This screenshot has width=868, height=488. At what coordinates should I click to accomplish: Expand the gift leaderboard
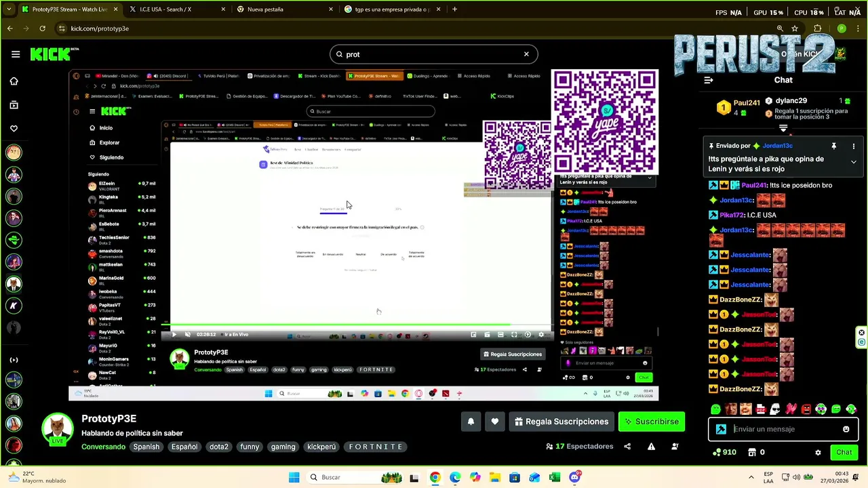pos(783,128)
